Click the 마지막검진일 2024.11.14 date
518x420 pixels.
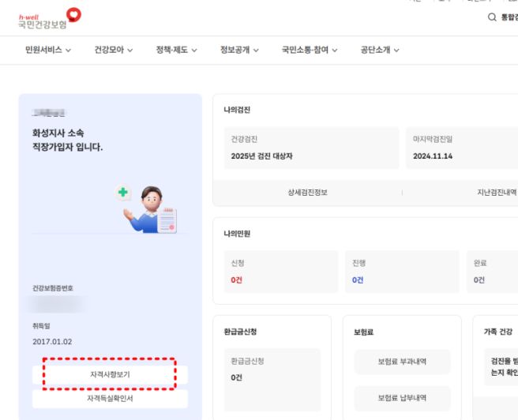(433, 156)
